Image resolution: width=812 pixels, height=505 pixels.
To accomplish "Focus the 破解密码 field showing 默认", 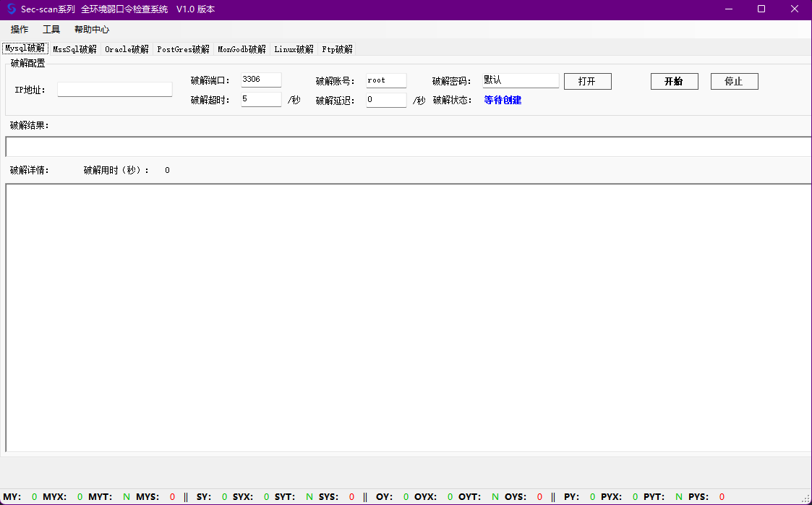I will [521, 81].
